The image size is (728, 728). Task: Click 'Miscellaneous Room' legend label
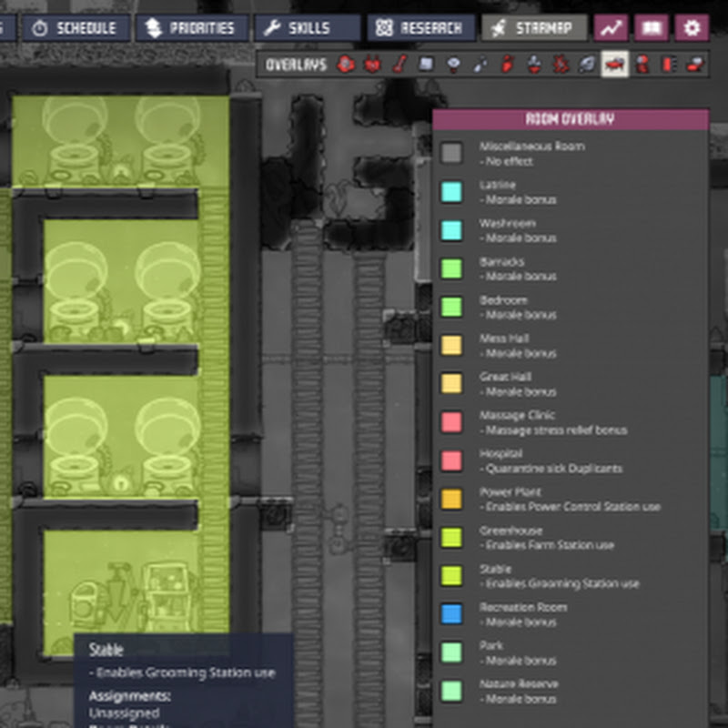click(x=532, y=147)
